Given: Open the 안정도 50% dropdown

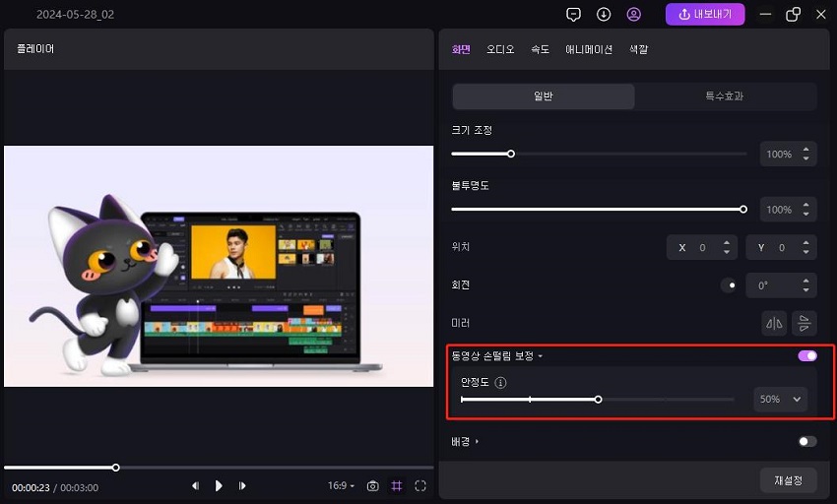Looking at the screenshot, I should [x=782, y=400].
